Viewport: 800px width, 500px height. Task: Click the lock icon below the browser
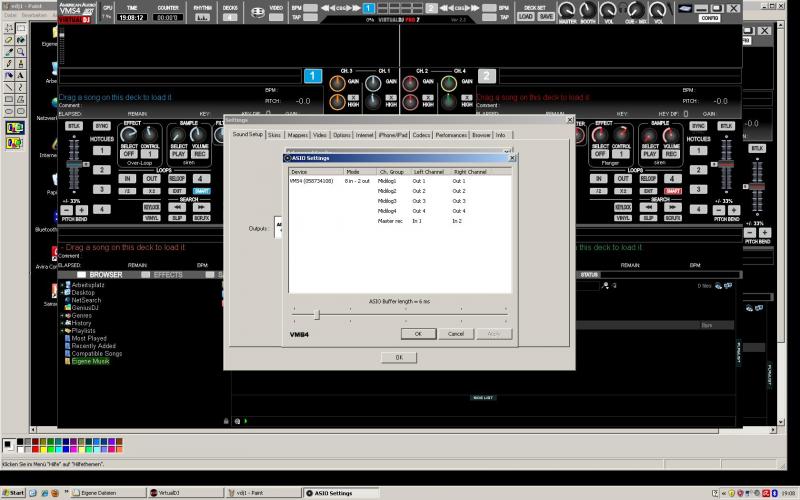point(226,421)
